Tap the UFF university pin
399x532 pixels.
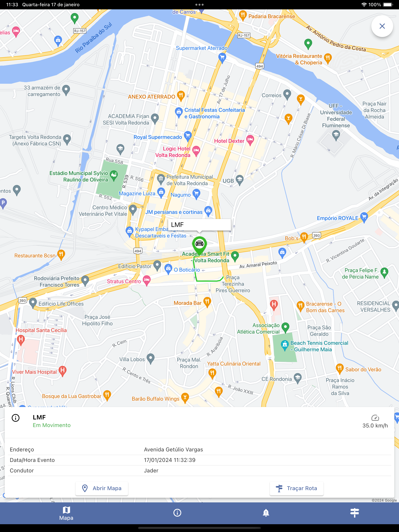tap(336, 135)
